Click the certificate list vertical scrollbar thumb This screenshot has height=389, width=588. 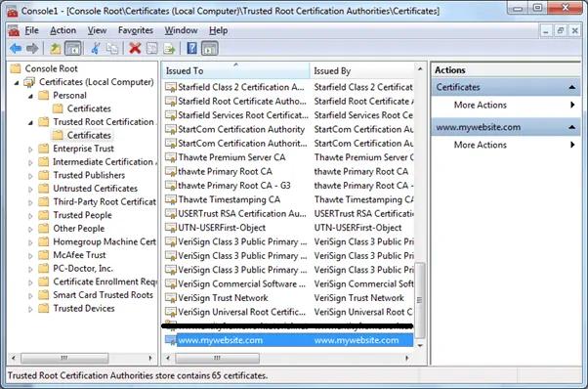click(420, 300)
